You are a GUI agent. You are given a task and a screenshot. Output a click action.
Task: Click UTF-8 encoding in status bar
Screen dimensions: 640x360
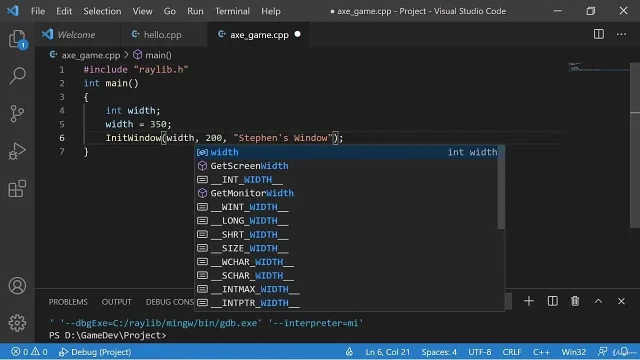coord(480,352)
